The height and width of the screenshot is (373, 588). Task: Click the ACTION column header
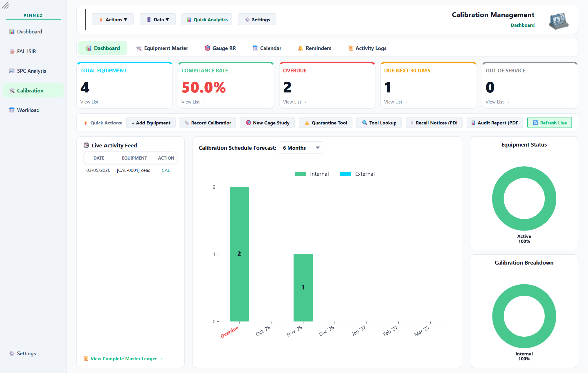[166, 158]
